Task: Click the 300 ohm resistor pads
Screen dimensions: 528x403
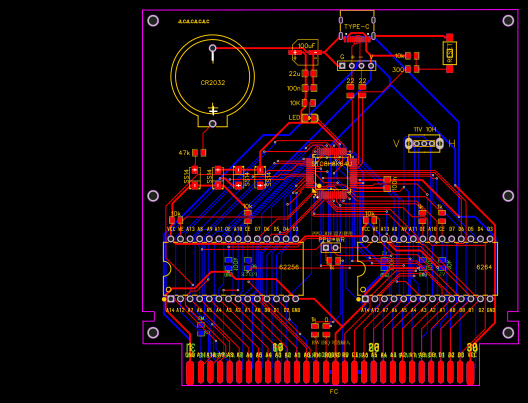Action: (x=412, y=69)
